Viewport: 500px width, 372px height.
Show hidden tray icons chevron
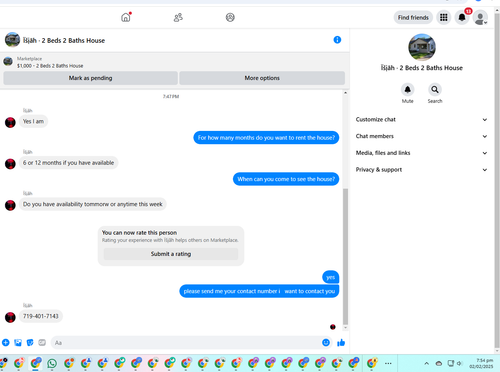(x=426, y=363)
